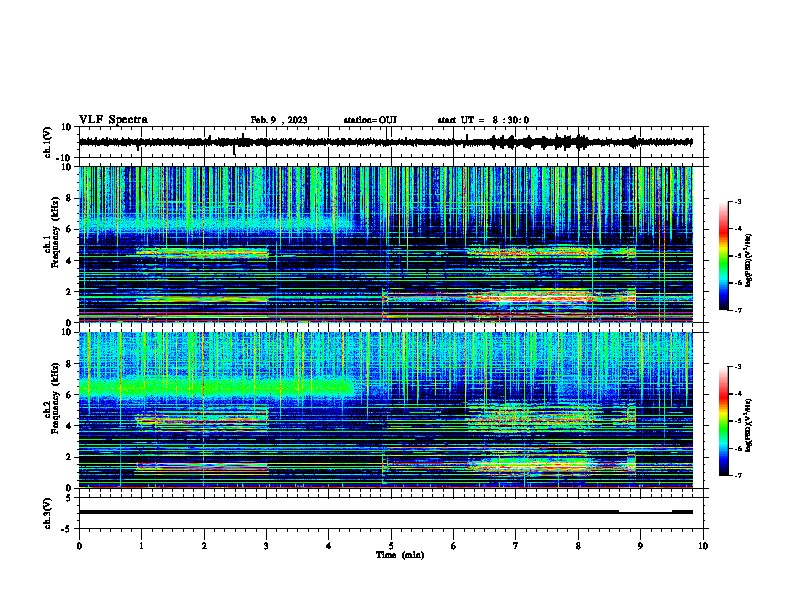The image size is (792, 612).
Task: Click the ch.1 spectrogram color scale bar
Action: (x=724, y=256)
